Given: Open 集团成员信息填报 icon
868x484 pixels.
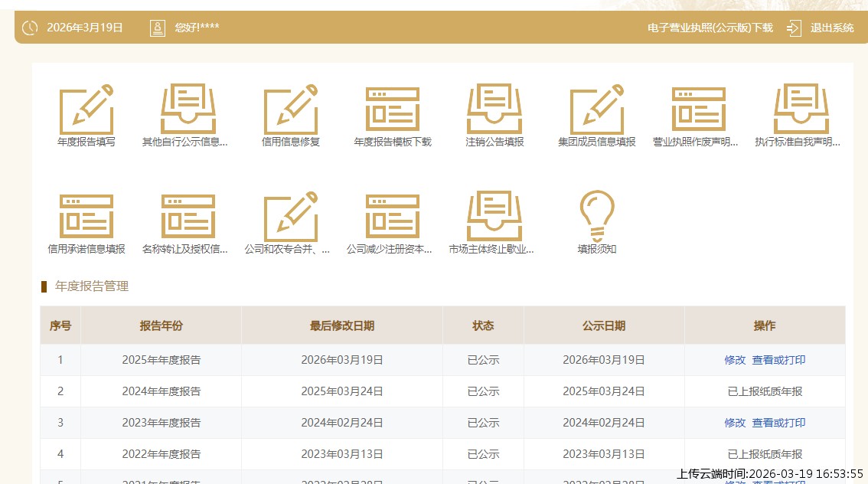Looking at the screenshot, I should point(597,110).
